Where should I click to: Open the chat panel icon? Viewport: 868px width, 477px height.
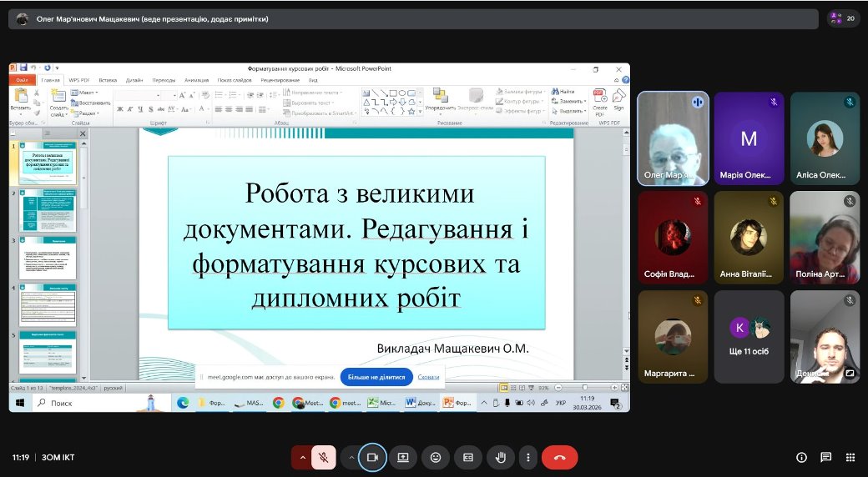tap(826, 457)
